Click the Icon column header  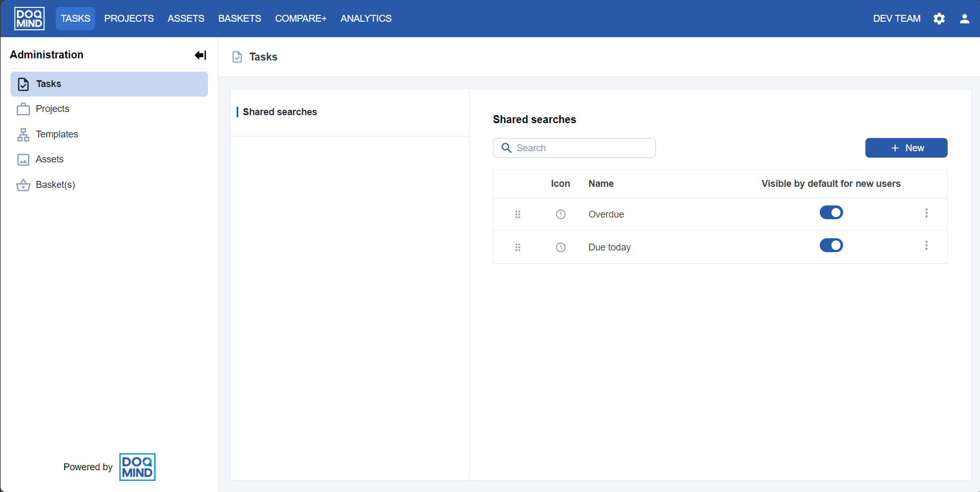coord(560,184)
